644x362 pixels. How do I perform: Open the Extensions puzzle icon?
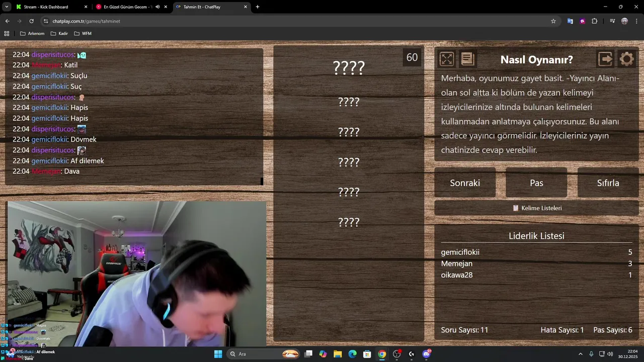click(x=595, y=21)
